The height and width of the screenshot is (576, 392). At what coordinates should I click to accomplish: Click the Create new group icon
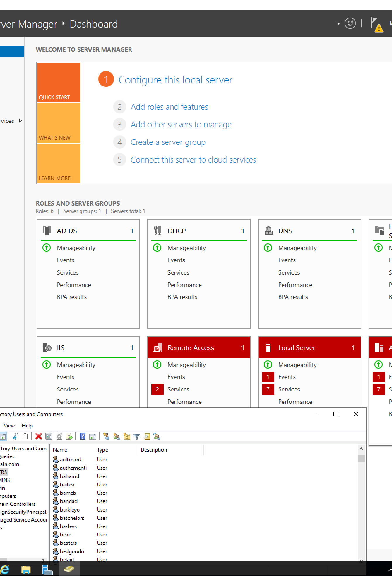click(x=117, y=437)
